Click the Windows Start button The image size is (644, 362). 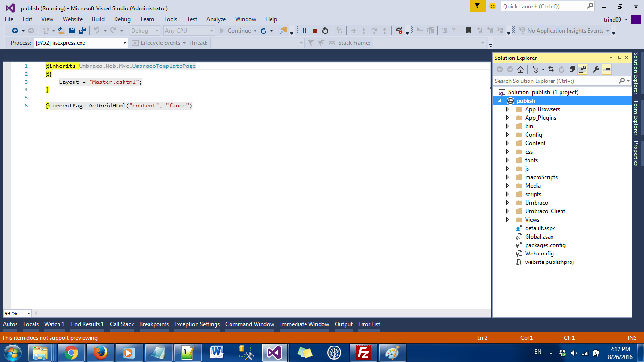coord(12,353)
